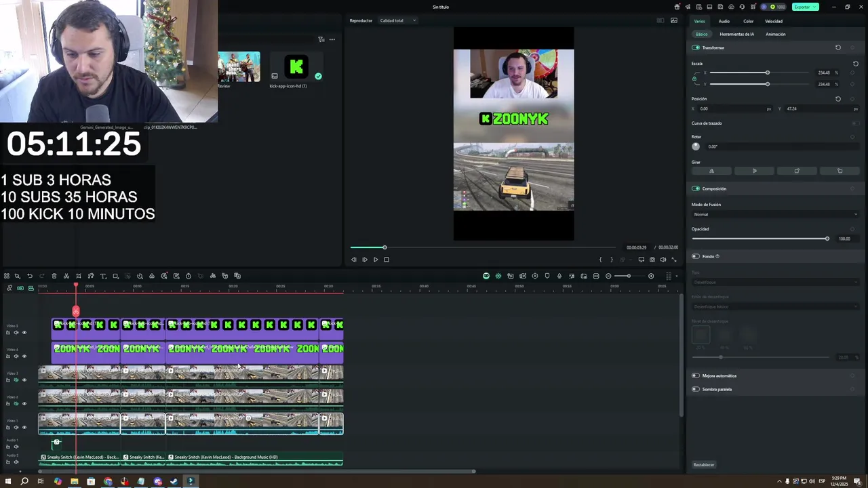
Task: Toggle the Composición switch
Action: 696,188
